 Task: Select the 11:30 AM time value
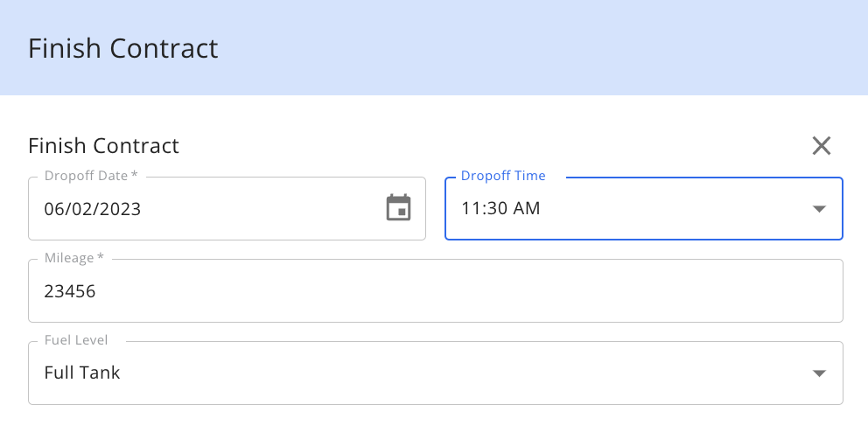(501, 209)
